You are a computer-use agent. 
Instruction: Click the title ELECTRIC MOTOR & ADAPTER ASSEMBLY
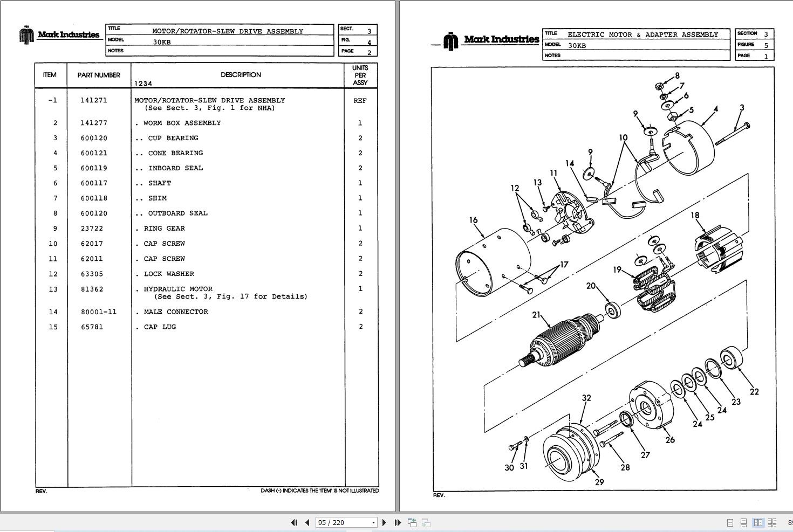point(643,34)
